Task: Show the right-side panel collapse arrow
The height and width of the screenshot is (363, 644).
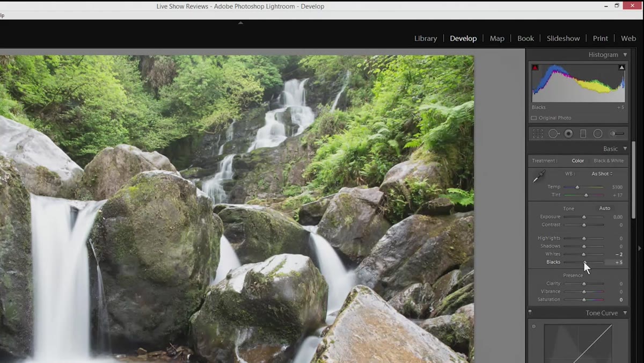Action: coord(639,248)
